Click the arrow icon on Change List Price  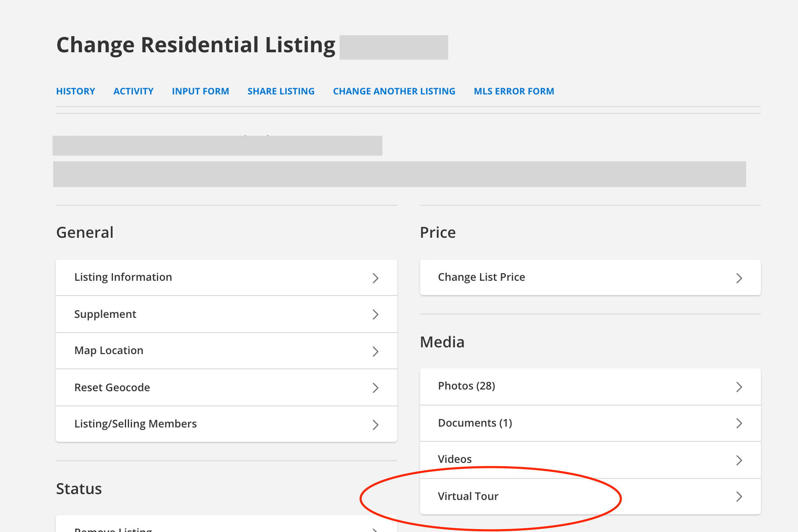739,278
